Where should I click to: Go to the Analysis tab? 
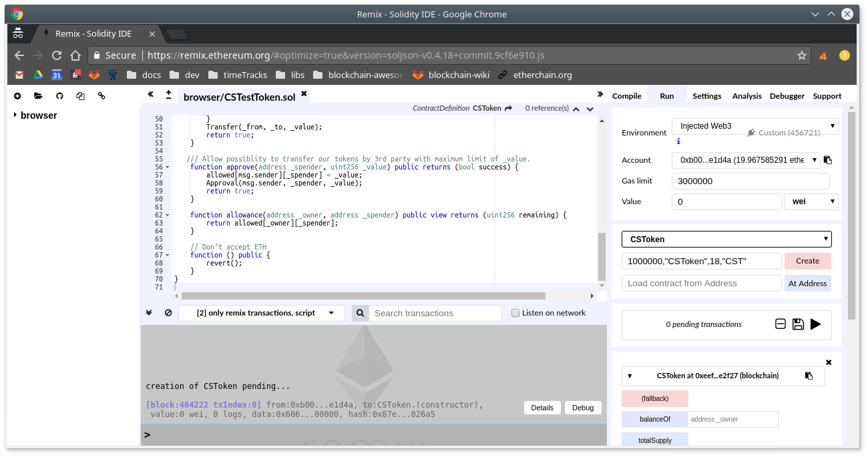747,96
